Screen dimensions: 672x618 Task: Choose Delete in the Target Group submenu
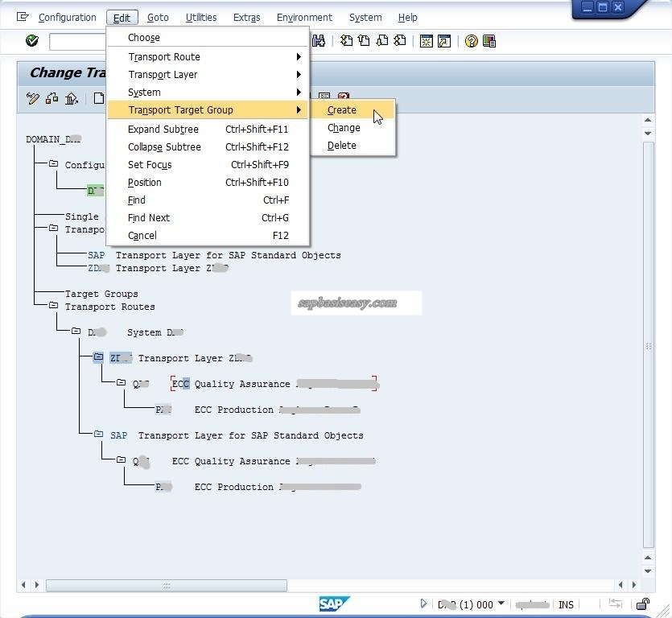pyautogui.click(x=352, y=146)
